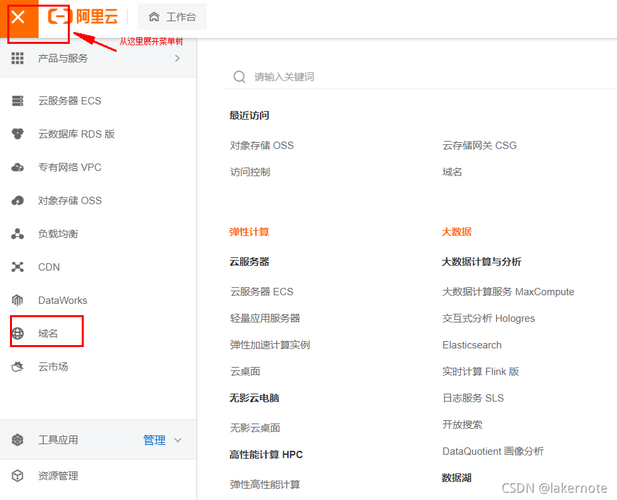Open 专有网络 VPC in the sidebar

[70, 167]
